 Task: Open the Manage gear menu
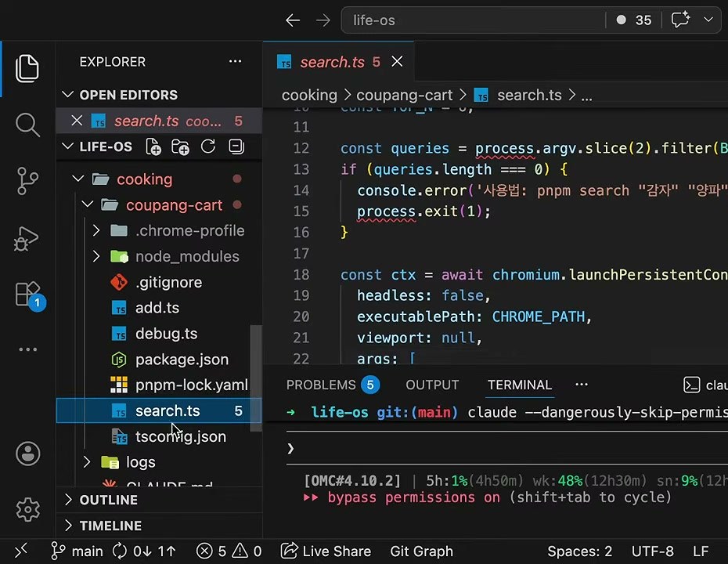point(28,510)
